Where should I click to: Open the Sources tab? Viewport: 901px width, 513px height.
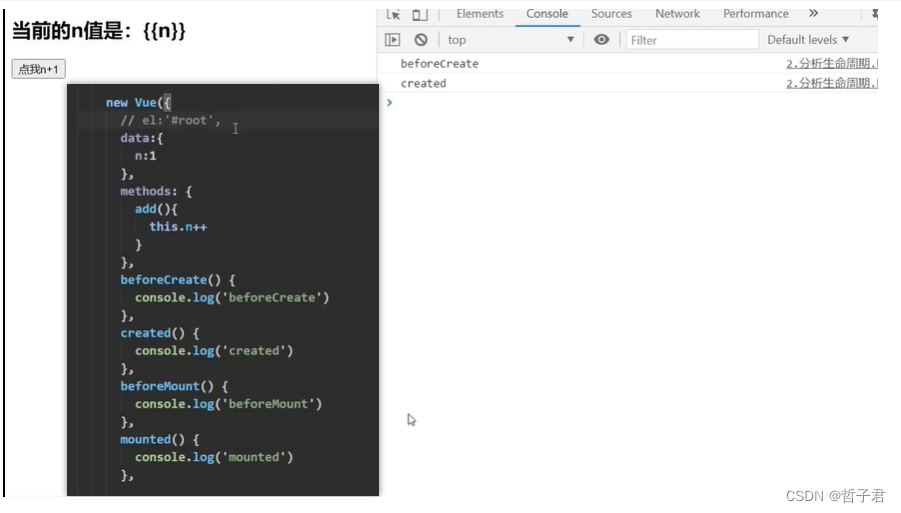pos(611,14)
